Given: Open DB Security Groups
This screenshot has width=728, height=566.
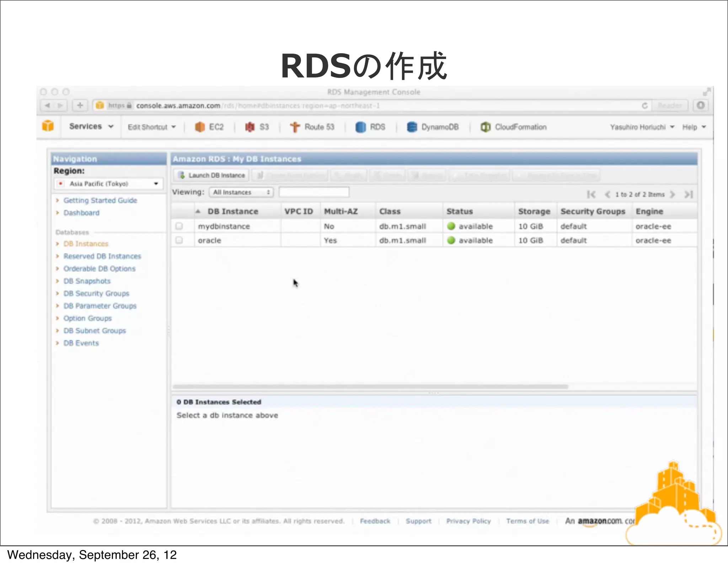Looking at the screenshot, I should (x=96, y=293).
